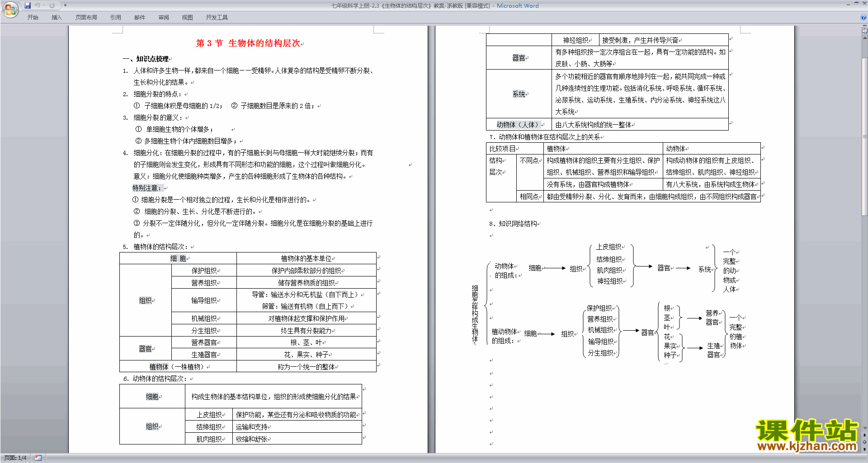Viewport: 868px width, 463px height.
Task: Start macro recording from the status bar icon
Action: tap(38, 458)
